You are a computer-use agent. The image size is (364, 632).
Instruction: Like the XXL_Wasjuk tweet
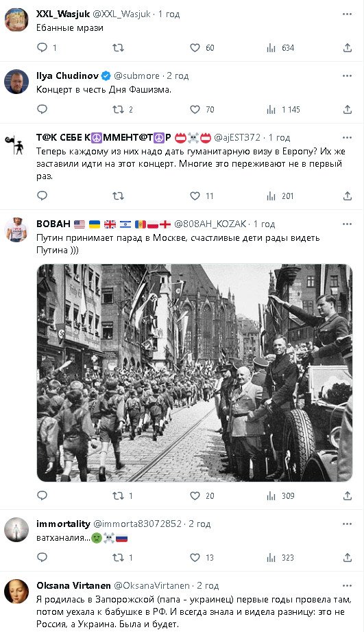pos(202,48)
